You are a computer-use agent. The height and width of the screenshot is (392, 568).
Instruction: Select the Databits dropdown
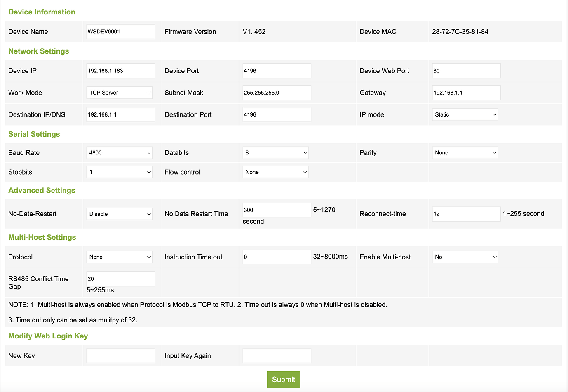pos(275,152)
